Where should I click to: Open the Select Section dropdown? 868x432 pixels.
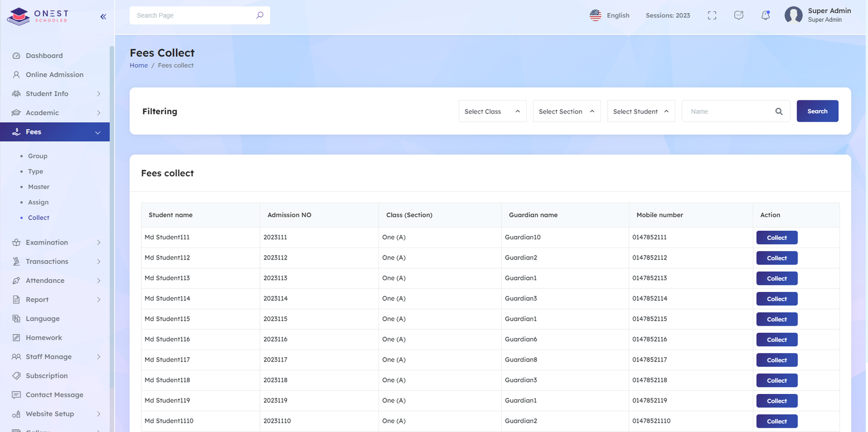[x=567, y=111]
